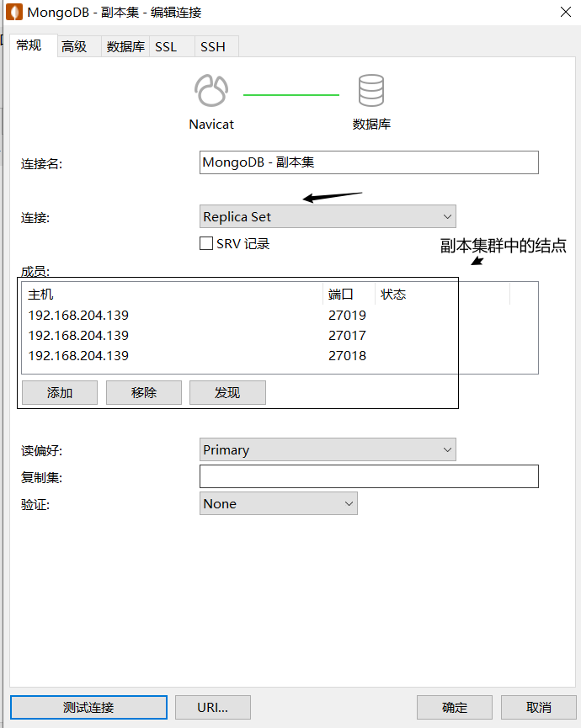Select the member row with port 27019

tap(280, 315)
